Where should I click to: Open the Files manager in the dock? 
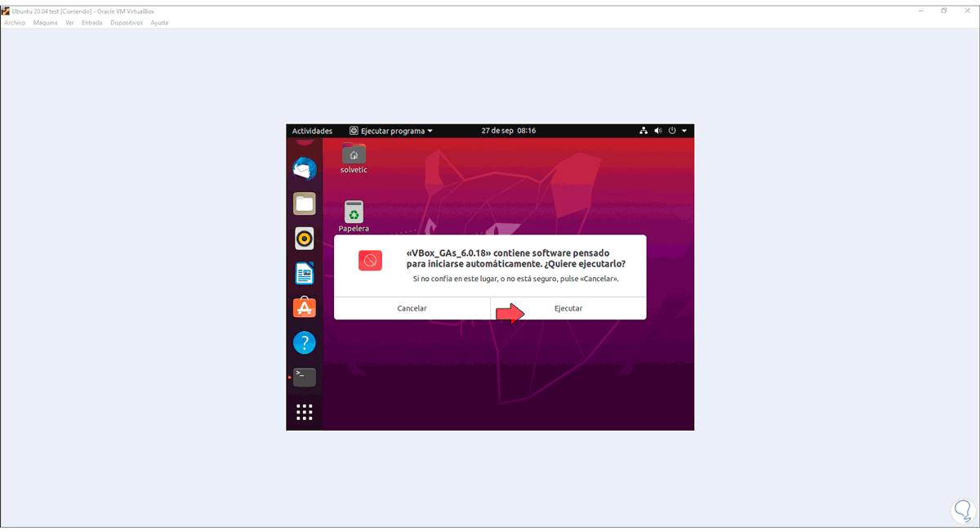(x=305, y=203)
